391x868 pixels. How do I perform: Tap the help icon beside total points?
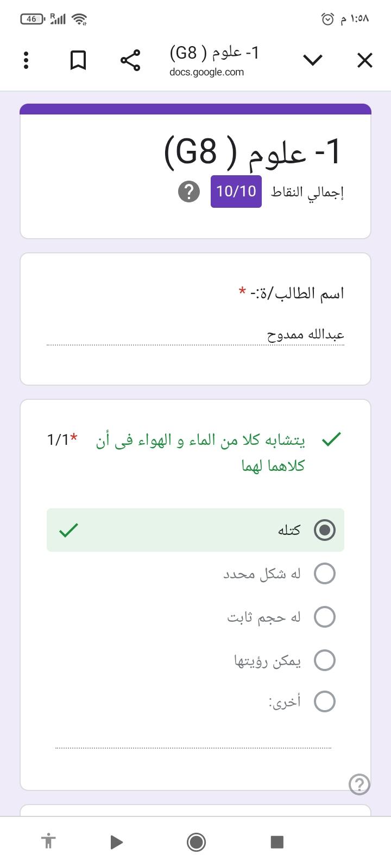189,192
